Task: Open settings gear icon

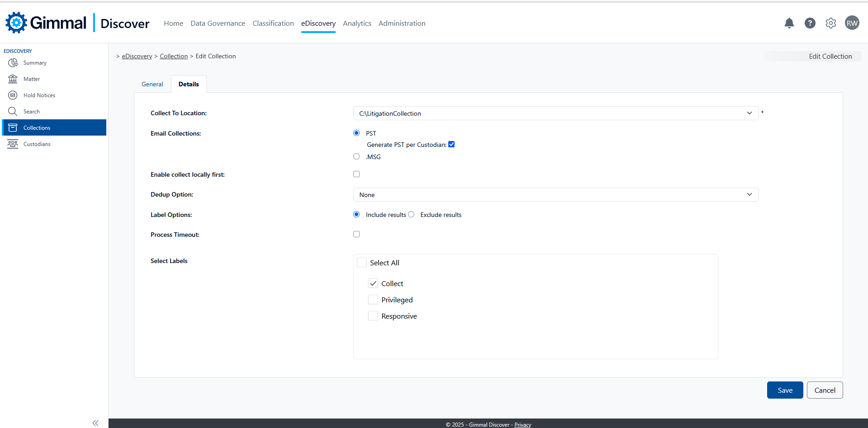Action: pos(830,23)
